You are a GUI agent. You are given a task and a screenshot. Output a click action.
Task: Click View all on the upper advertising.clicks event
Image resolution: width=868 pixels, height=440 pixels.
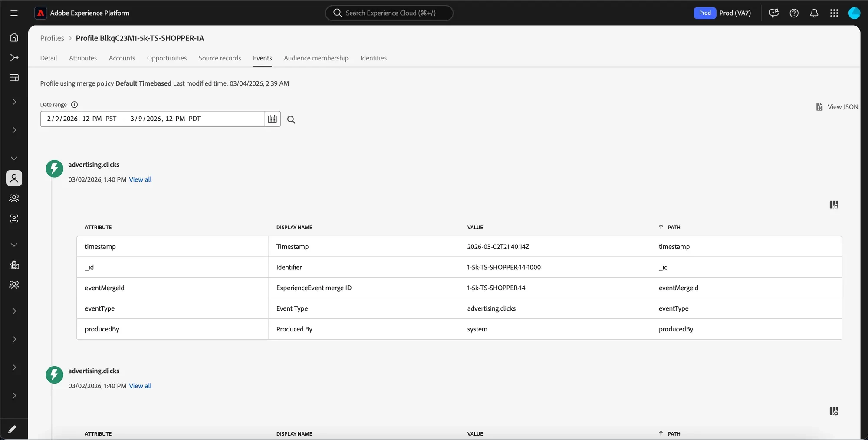140,179
